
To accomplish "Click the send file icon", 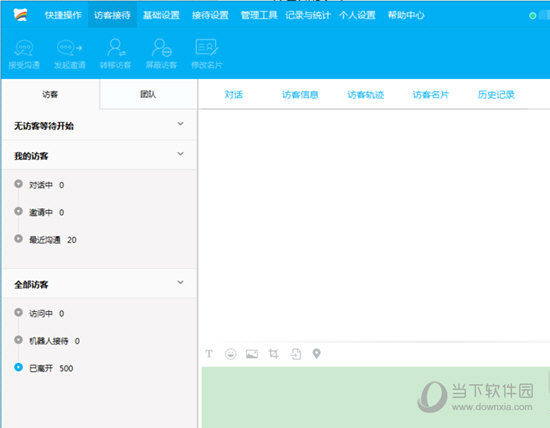I will [x=295, y=354].
